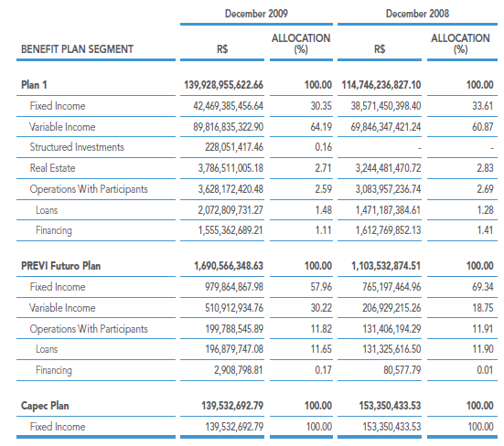Click Financing value 2,908,798.81

[x=239, y=370]
